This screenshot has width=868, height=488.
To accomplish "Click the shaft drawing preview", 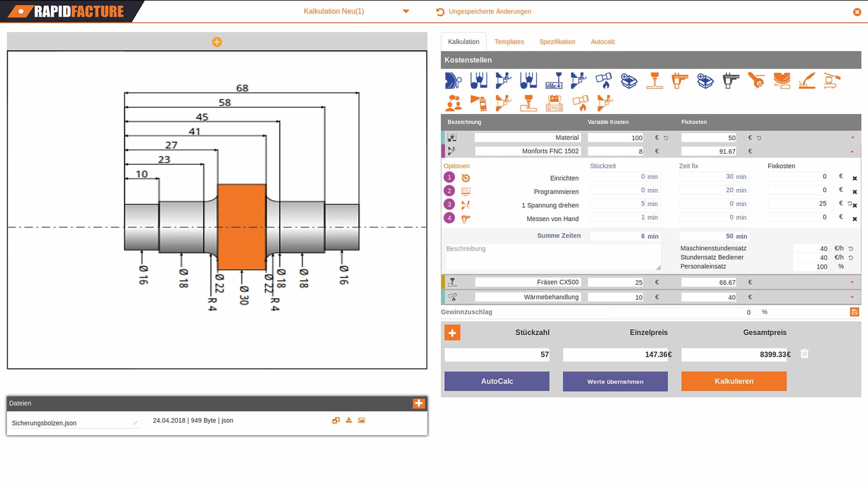I will (x=217, y=210).
